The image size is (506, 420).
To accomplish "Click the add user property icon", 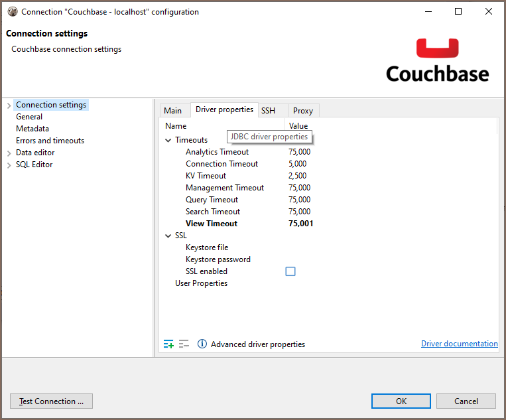I will tap(168, 344).
